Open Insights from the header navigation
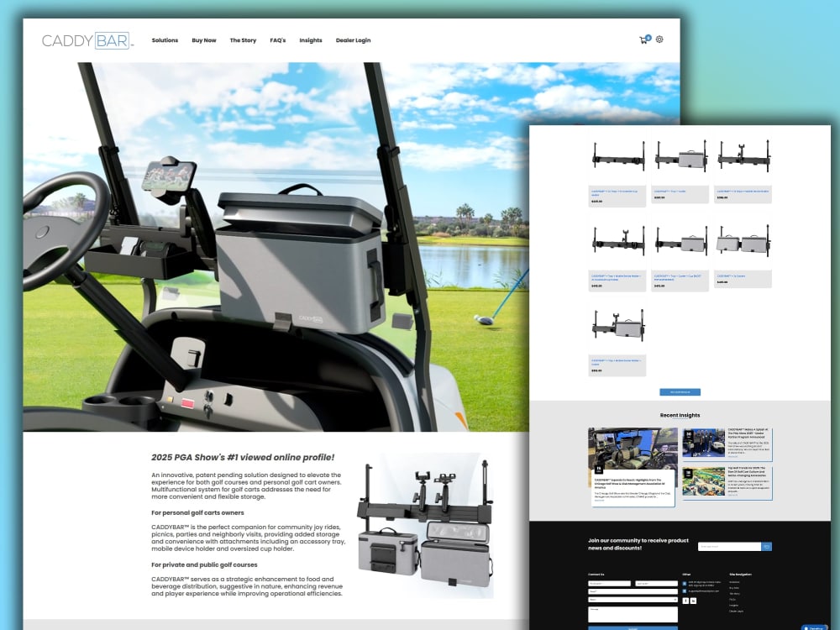 click(311, 40)
